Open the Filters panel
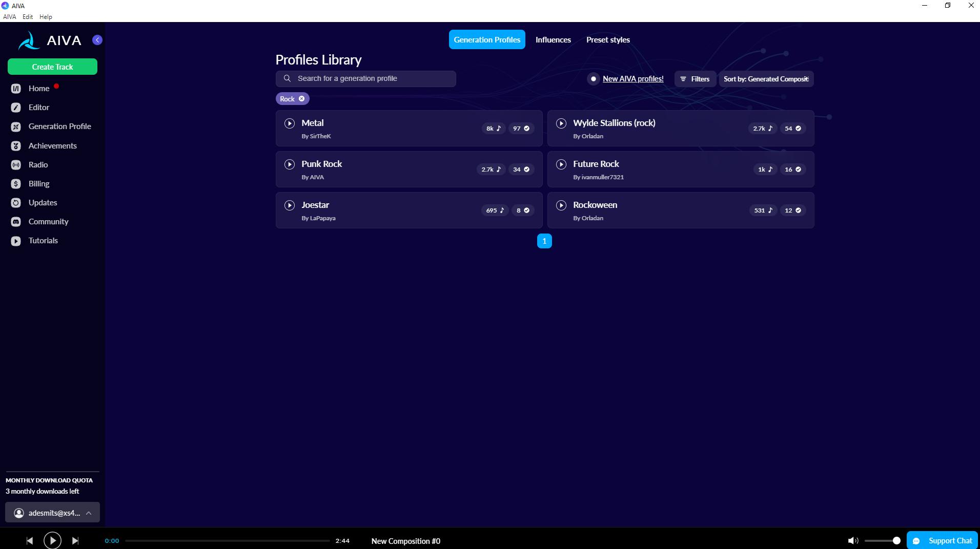 click(695, 79)
